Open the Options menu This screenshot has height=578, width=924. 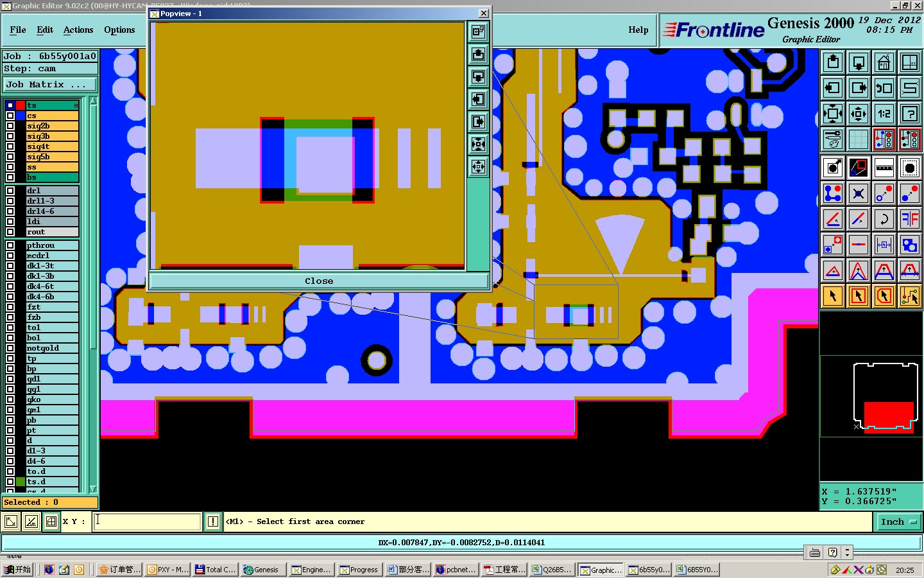119,30
